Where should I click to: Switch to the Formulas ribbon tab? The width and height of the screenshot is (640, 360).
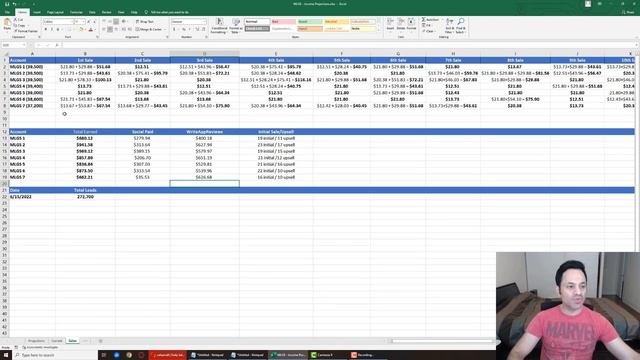click(76, 12)
